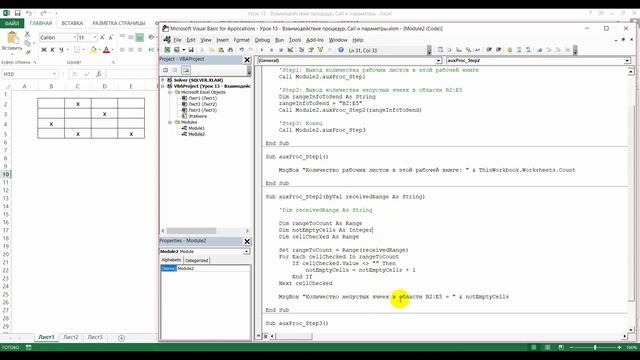Open fill color yellow bucket in ribbon
This screenshot has width=640, height=360.
pyautogui.click(x=93, y=50)
